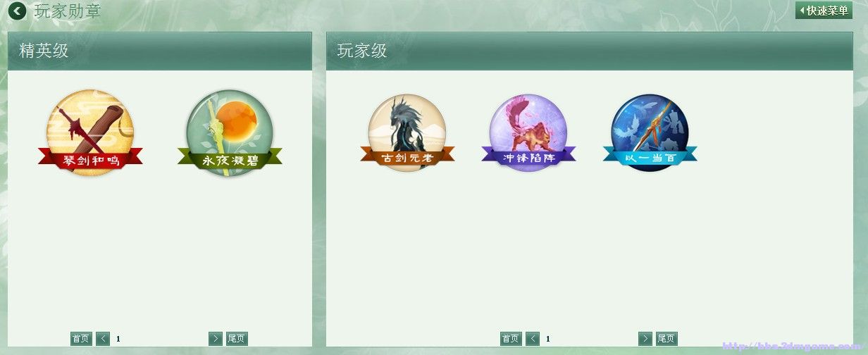The width and height of the screenshot is (868, 355).
Task: Go to 首页 in 玩家级 panel
Action: coord(511,339)
